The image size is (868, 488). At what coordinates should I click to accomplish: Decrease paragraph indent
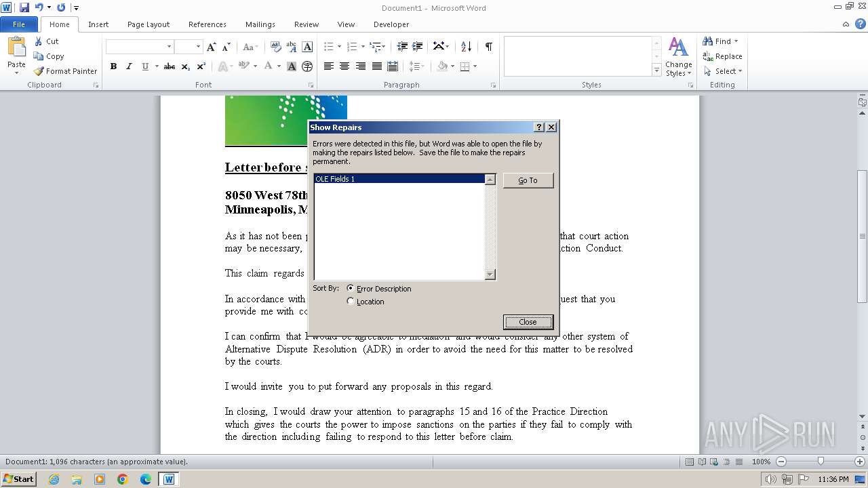[x=402, y=47]
